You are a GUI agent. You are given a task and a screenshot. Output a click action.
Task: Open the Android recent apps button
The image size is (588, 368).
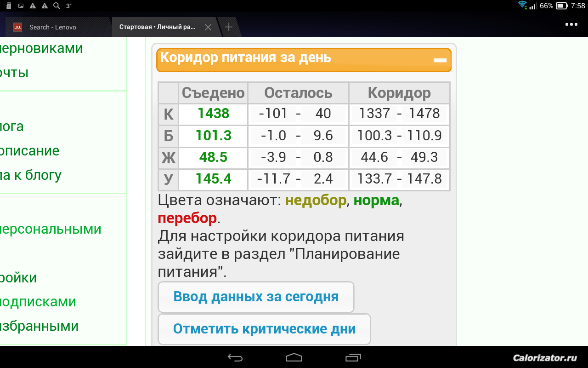click(353, 357)
